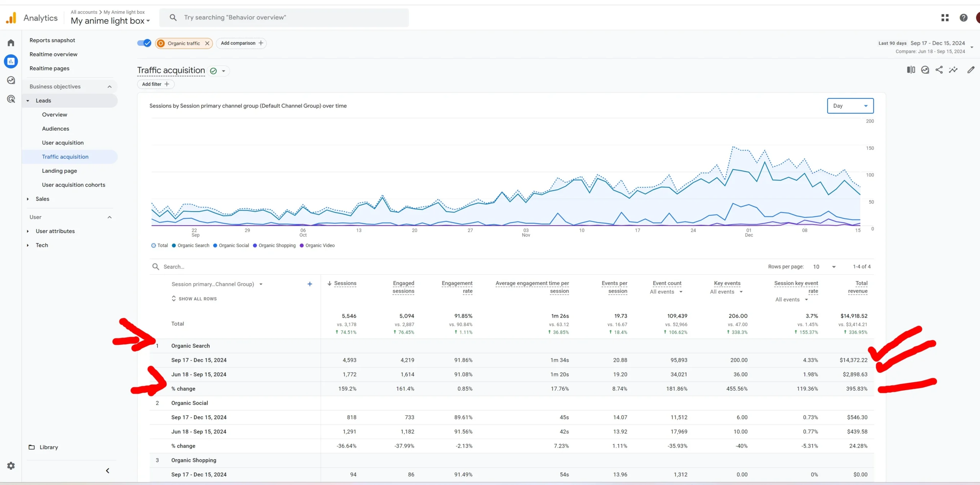Go to Home using the sidebar icon
The height and width of the screenshot is (485, 980).
(x=11, y=42)
